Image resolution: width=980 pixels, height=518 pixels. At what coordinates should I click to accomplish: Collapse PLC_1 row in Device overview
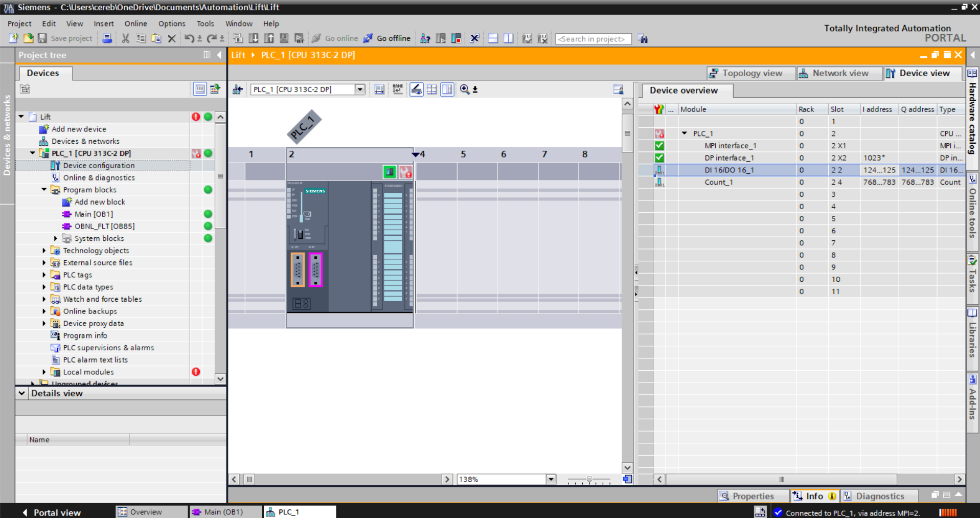pyautogui.click(x=684, y=133)
